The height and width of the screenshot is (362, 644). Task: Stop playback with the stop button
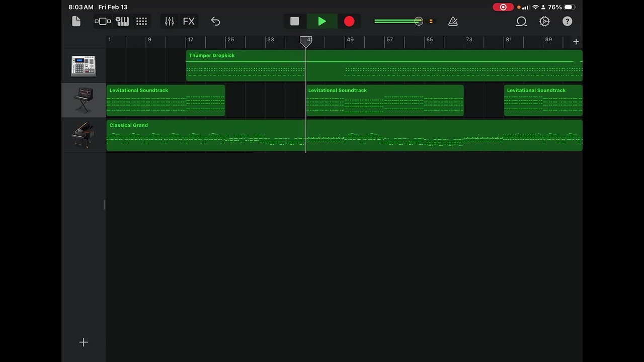[295, 21]
